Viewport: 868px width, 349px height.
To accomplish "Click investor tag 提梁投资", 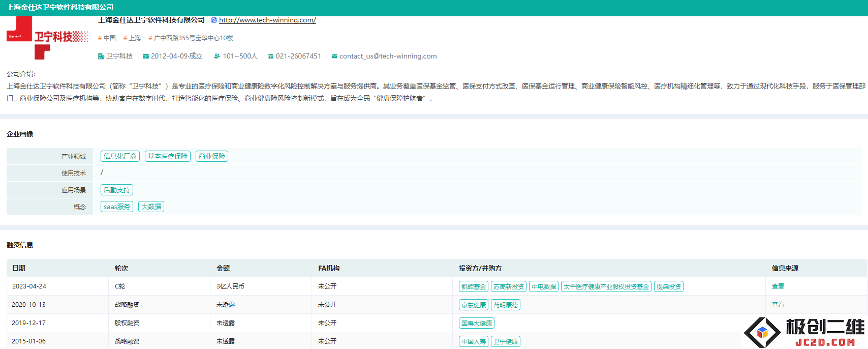I will point(669,287).
